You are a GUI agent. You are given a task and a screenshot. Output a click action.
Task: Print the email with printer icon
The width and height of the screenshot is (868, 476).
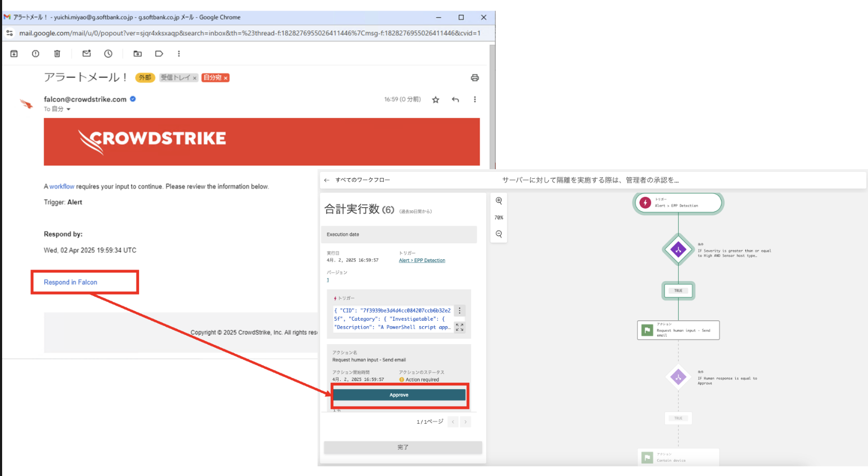(475, 78)
